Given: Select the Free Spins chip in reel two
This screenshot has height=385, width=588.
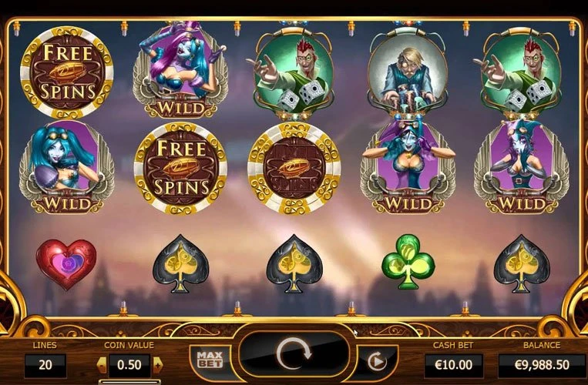Looking at the screenshot, I should [x=181, y=169].
